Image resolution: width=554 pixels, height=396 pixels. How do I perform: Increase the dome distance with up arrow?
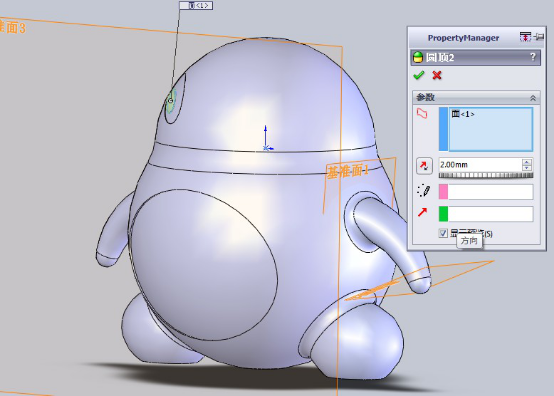coord(527,162)
